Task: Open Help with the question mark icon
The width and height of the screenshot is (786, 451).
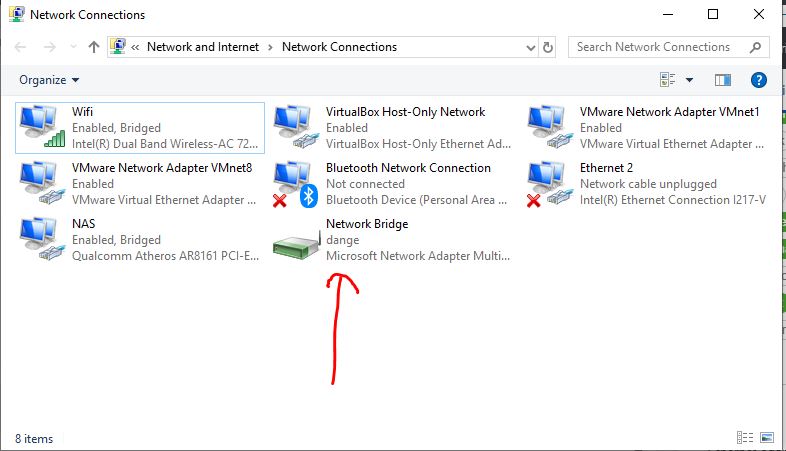Action: tap(758, 80)
